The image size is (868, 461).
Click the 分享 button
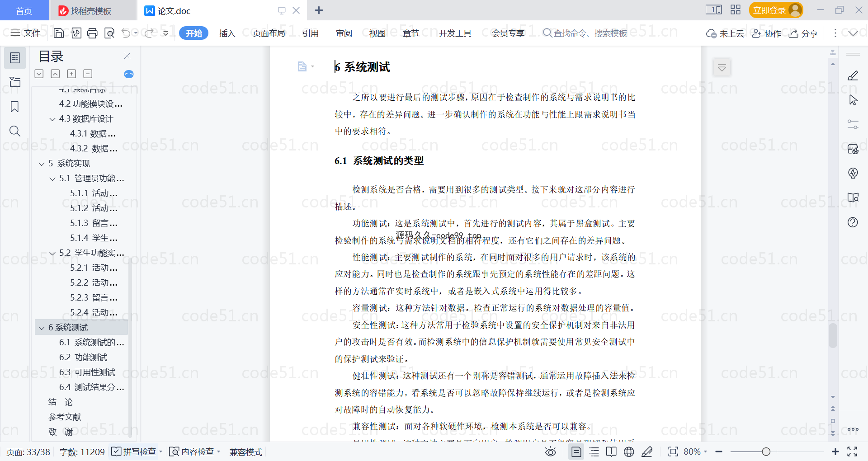pos(803,33)
